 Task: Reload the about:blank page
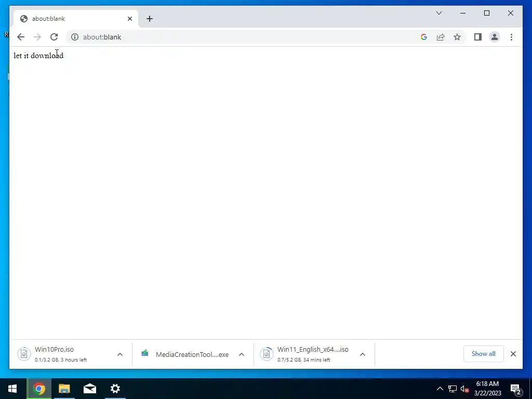[x=54, y=37]
